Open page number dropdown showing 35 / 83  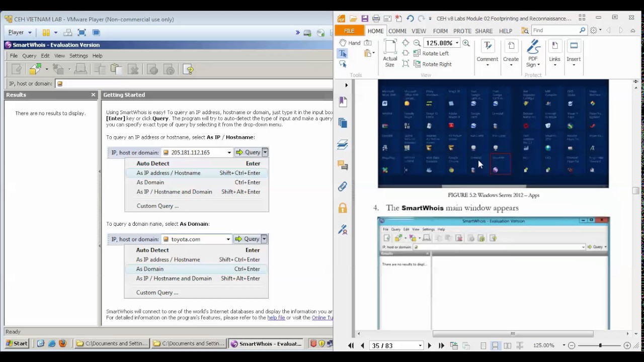coord(420,346)
